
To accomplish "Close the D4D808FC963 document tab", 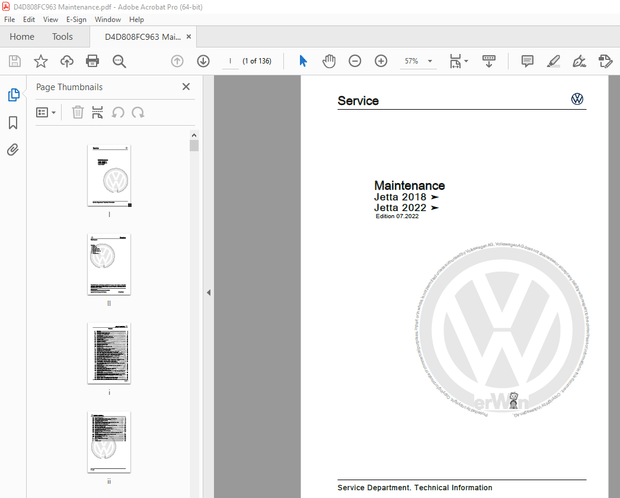I will click(x=189, y=36).
